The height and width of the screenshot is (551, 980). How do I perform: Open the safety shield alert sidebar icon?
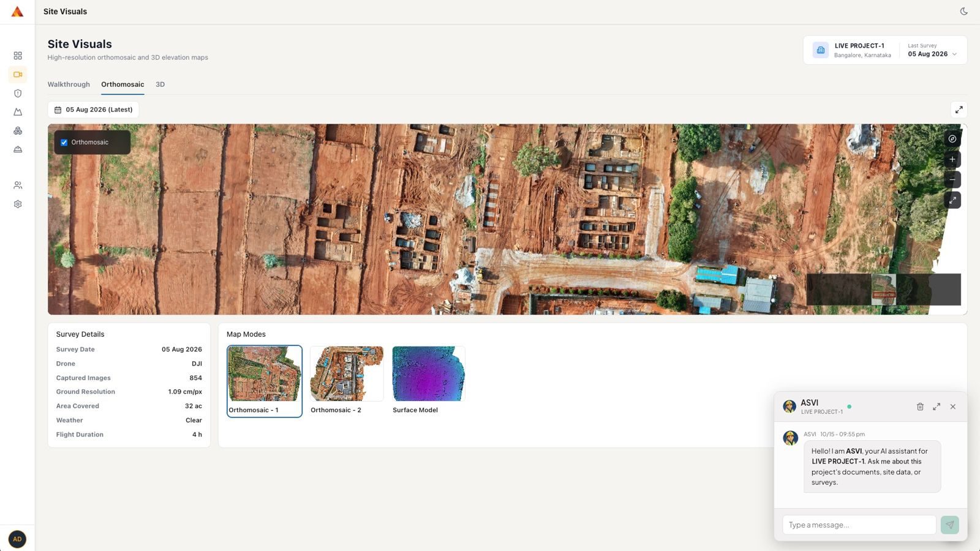click(18, 94)
